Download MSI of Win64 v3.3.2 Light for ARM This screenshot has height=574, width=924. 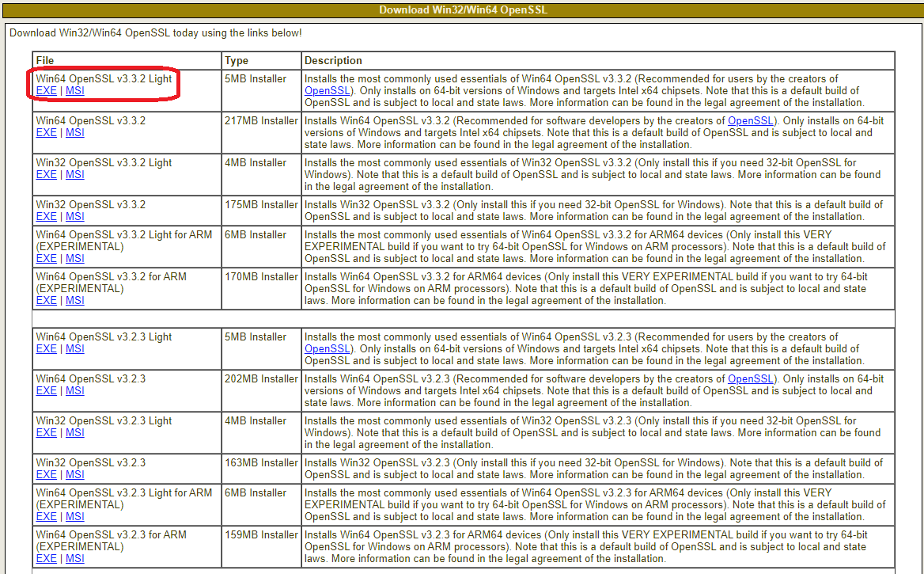point(75,258)
